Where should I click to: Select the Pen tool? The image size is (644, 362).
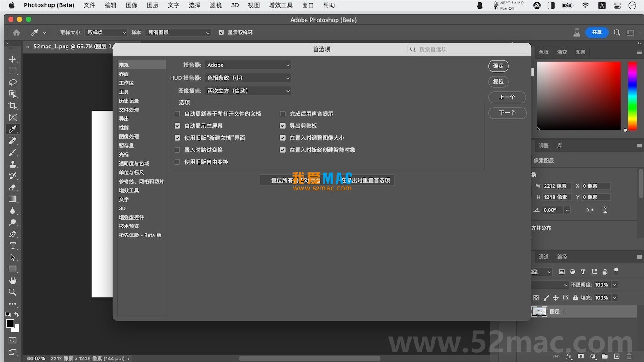[13, 234]
